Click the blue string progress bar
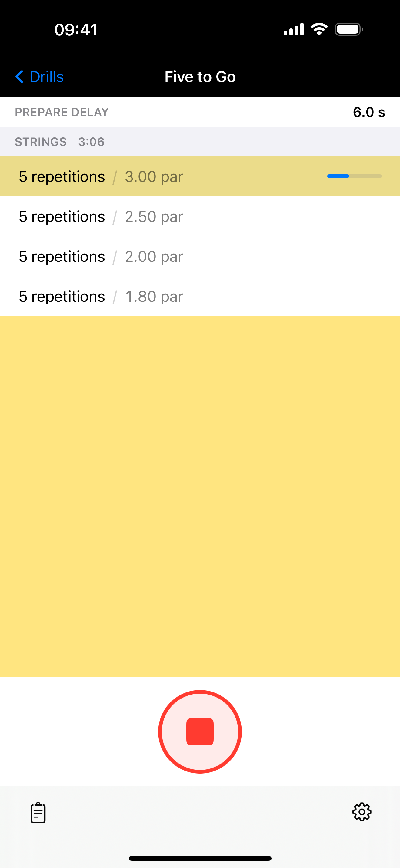Viewport: 400px width, 868px height. click(354, 176)
